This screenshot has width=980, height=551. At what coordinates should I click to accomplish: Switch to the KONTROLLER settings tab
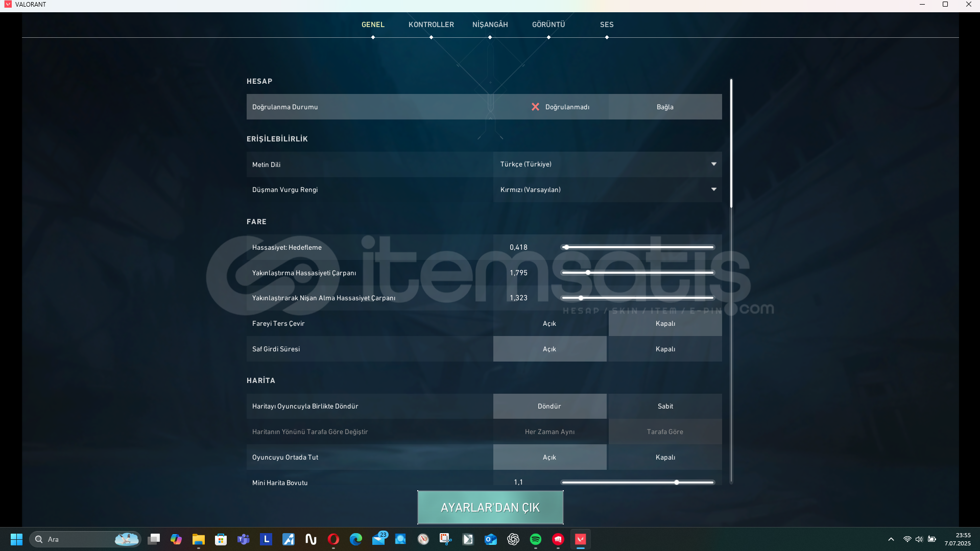click(x=431, y=25)
